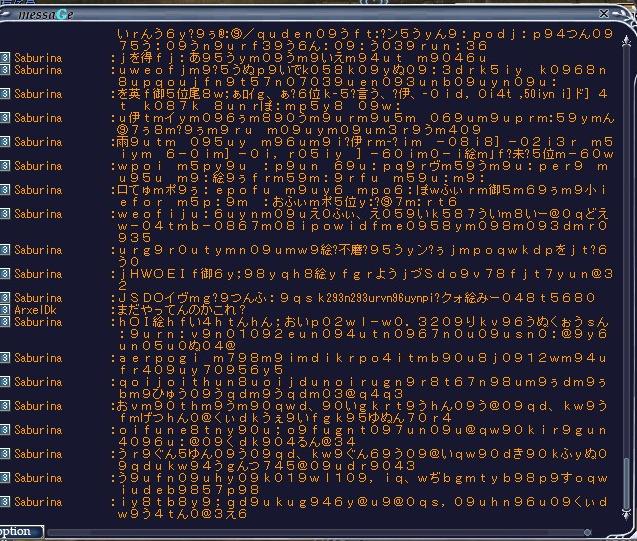Open the option tab
Viewport: 637px width, 541px height.
click(16, 532)
